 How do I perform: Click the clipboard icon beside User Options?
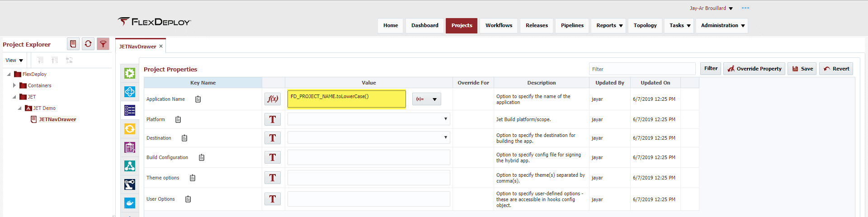click(x=188, y=199)
